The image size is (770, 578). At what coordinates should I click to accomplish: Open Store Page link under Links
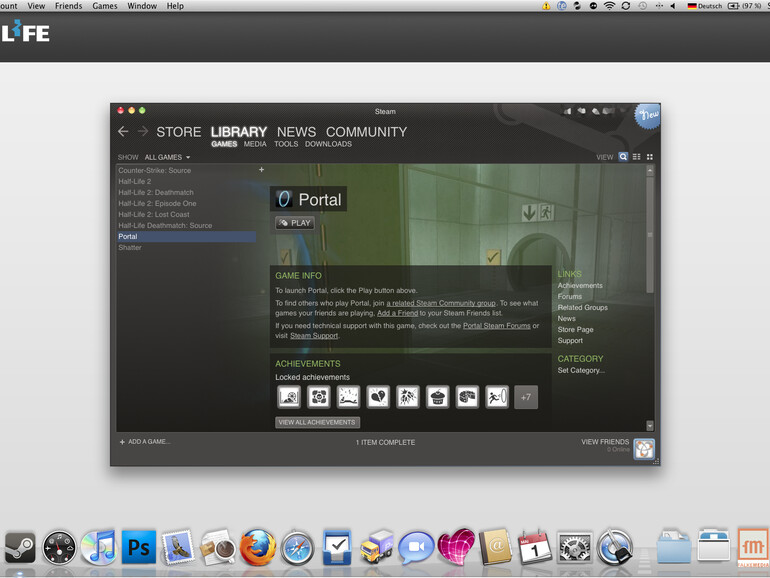pyautogui.click(x=575, y=330)
